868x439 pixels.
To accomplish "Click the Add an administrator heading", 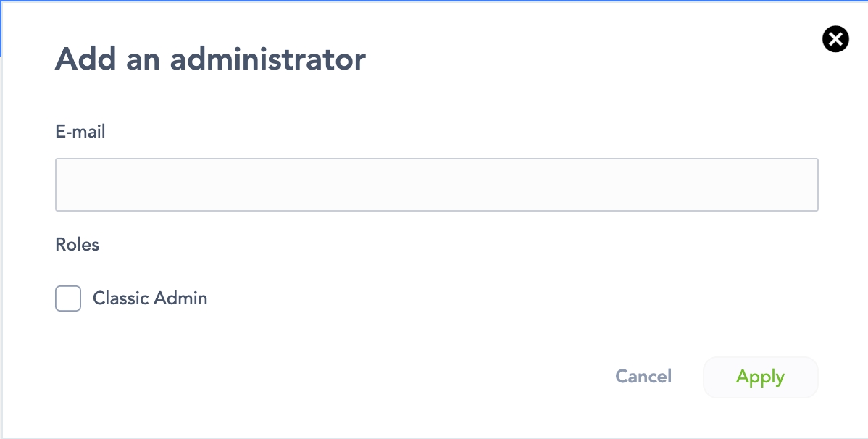I will pos(210,59).
